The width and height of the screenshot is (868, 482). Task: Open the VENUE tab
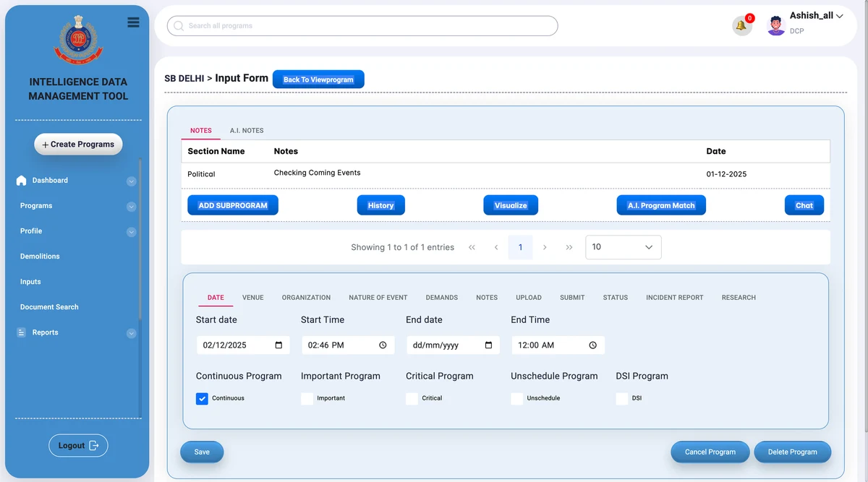coord(253,298)
